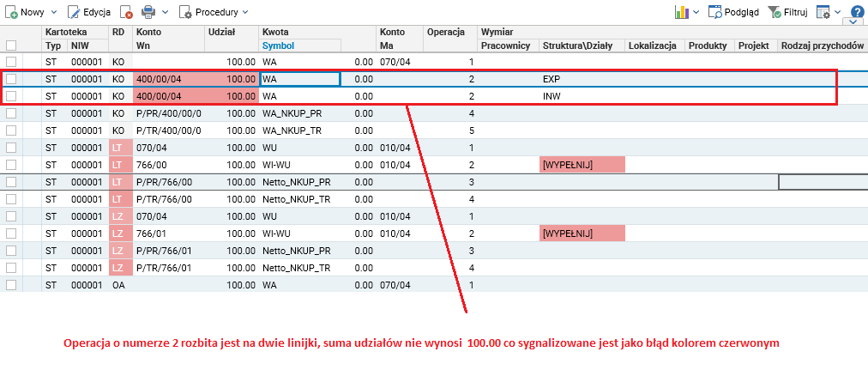
Task: Click the P/TR/766/01 account cell
Action: (169, 268)
